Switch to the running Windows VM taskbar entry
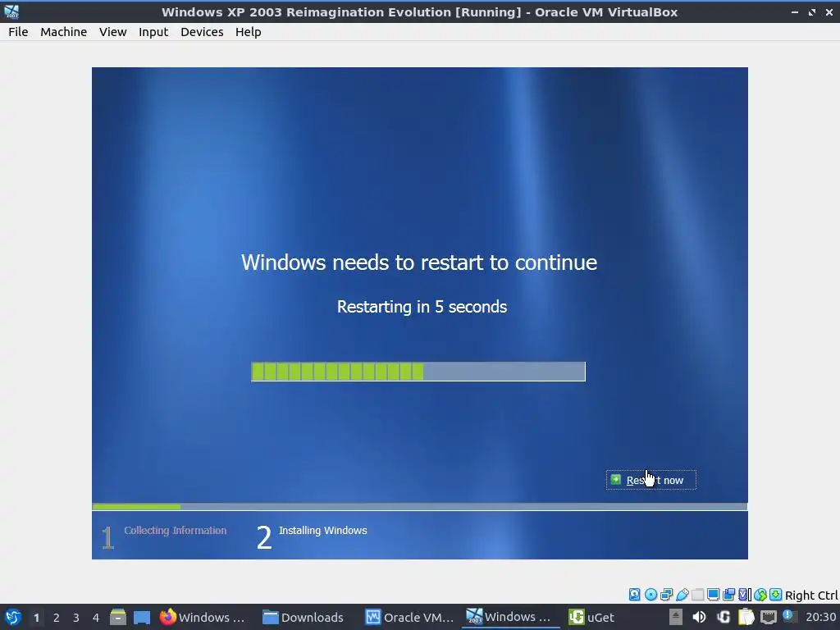Image resolution: width=840 pixels, height=630 pixels. [x=509, y=617]
